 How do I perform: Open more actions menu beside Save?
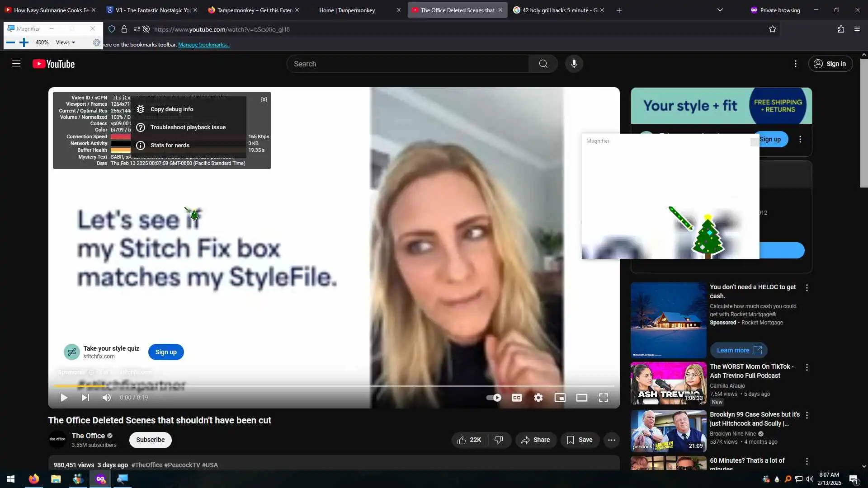(611, 440)
